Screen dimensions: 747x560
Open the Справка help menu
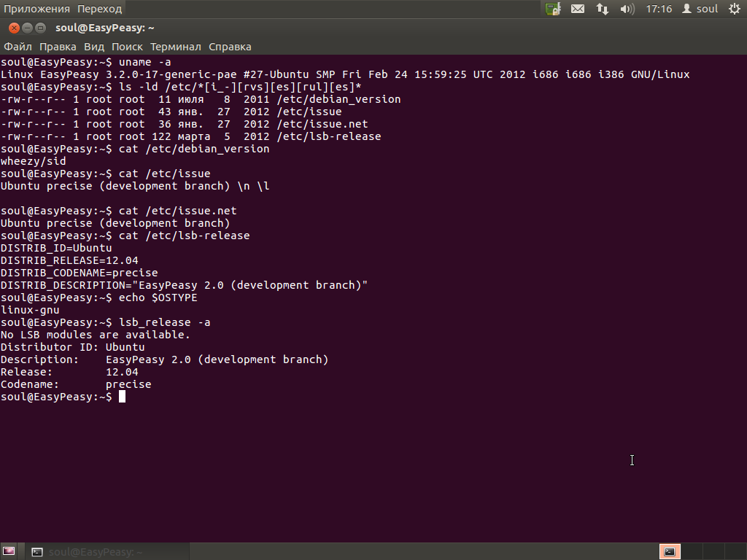[230, 47]
